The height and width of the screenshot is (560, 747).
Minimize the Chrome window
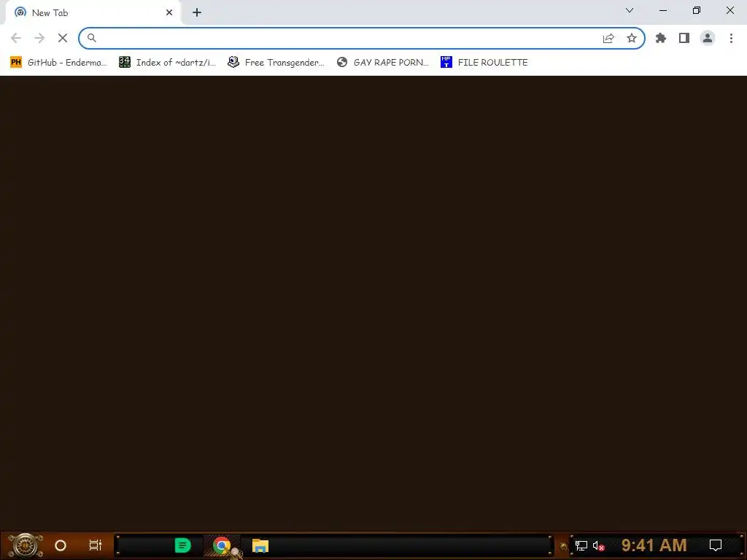click(x=663, y=10)
